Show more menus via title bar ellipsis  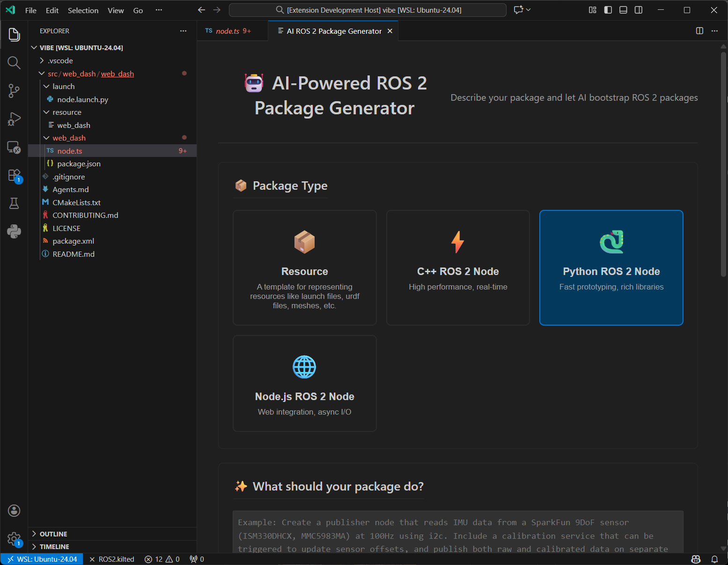point(159,10)
